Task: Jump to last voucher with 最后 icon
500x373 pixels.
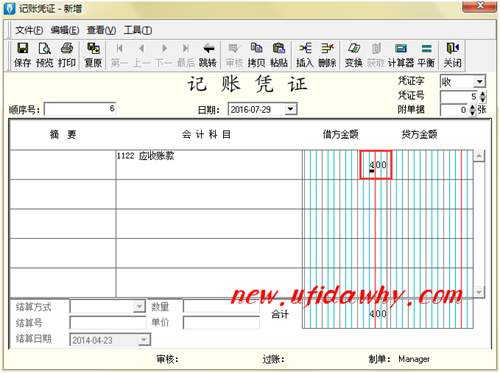Action: click(x=186, y=55)
